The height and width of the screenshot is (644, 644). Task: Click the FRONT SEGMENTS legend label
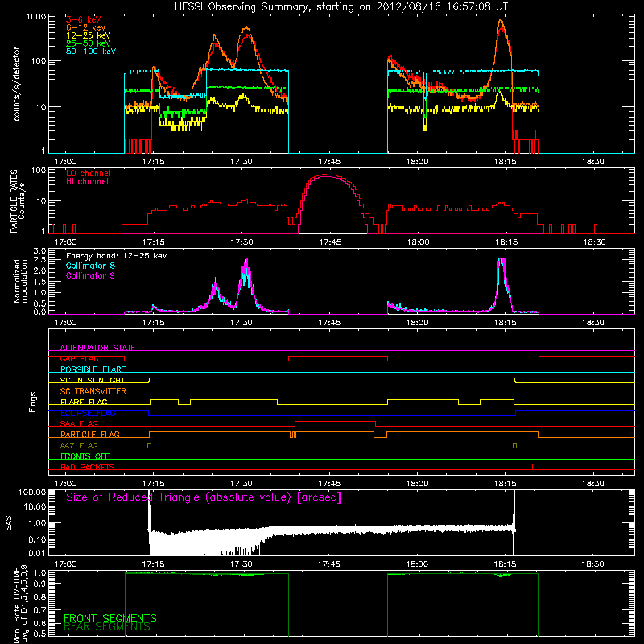pos(110,618)
